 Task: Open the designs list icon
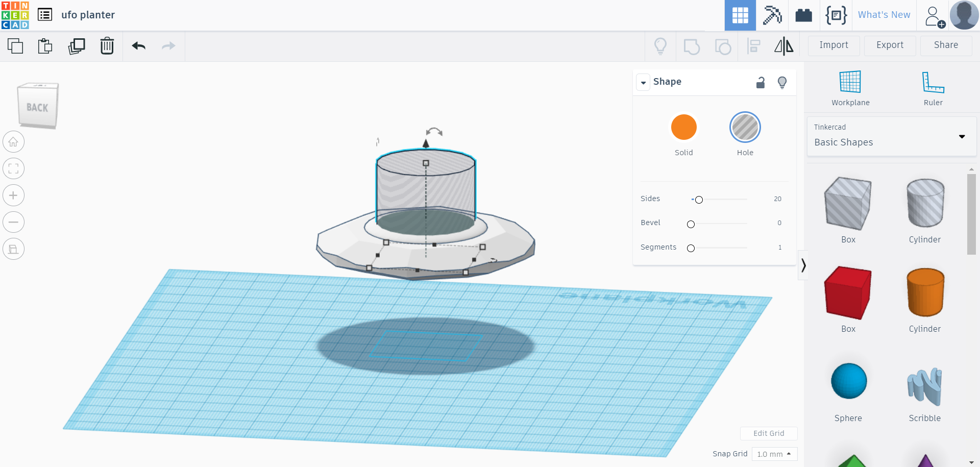(x=45, y=15)
